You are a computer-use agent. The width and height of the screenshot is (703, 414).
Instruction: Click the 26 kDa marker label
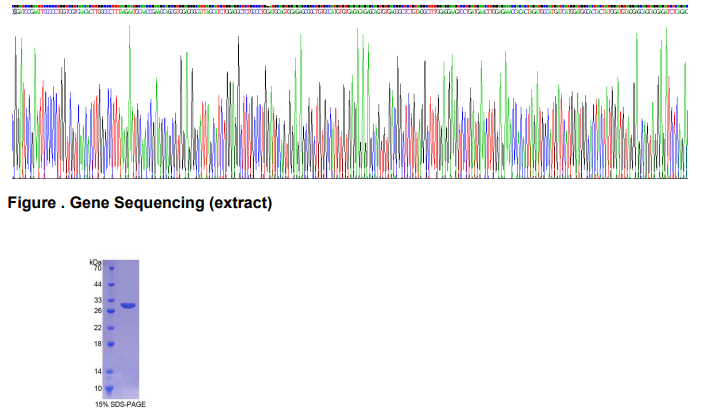click(97, 311)
